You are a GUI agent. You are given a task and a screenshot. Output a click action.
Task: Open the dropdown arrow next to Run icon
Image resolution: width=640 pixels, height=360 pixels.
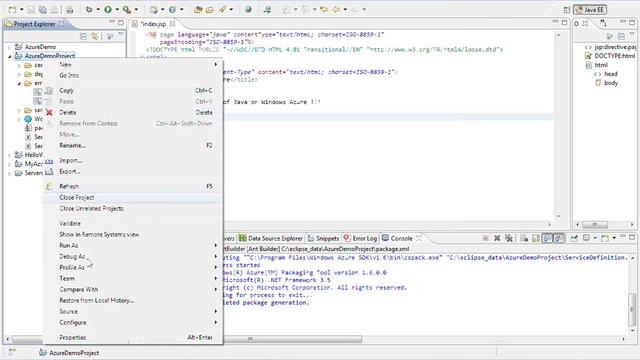coord(117,9)
